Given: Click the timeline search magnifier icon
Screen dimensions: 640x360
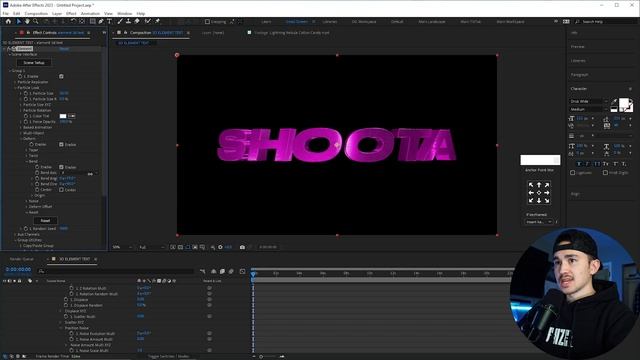Looking at the screenshot, I should (41, 271).
